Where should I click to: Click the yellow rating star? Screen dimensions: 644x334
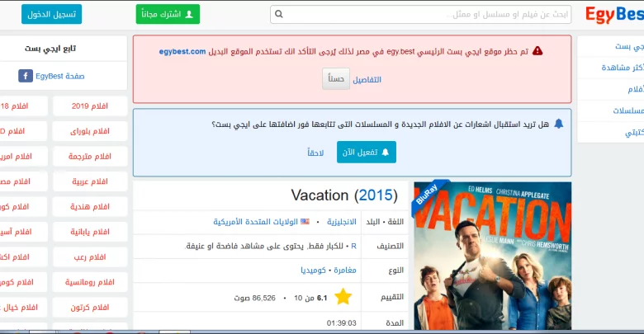343,297
